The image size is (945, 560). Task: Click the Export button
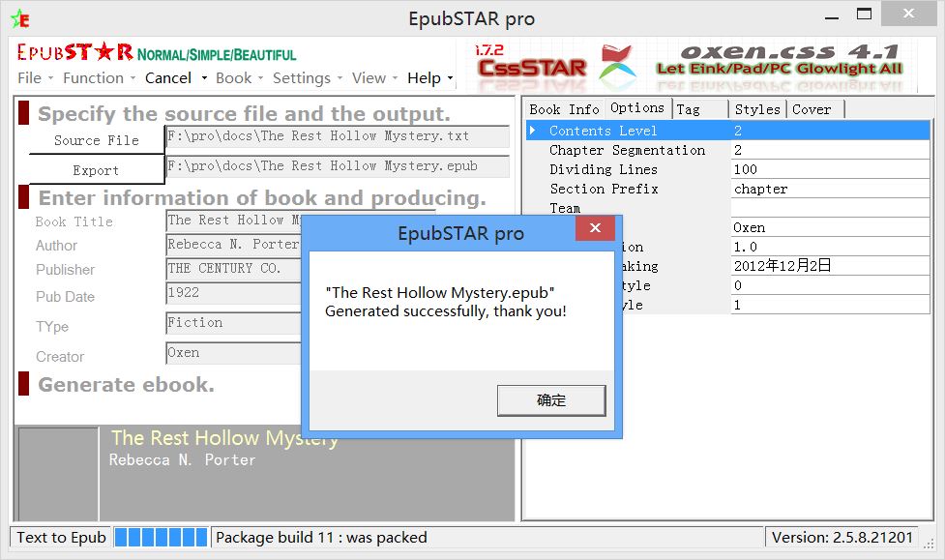(x=97, y=170)
